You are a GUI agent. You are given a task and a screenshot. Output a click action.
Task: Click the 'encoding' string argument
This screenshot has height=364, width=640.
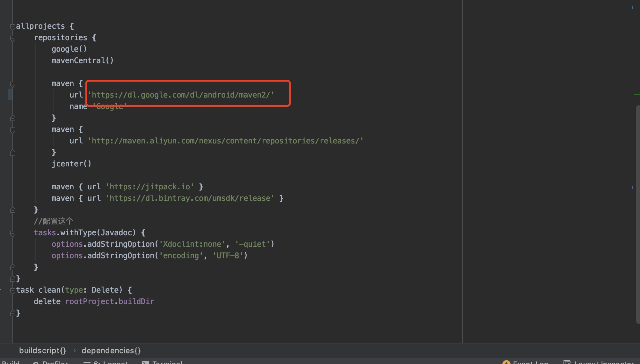point(181,256)
